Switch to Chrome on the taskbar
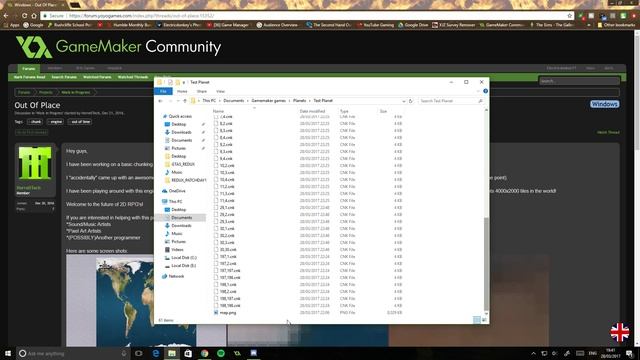 (x=204, y=353)
